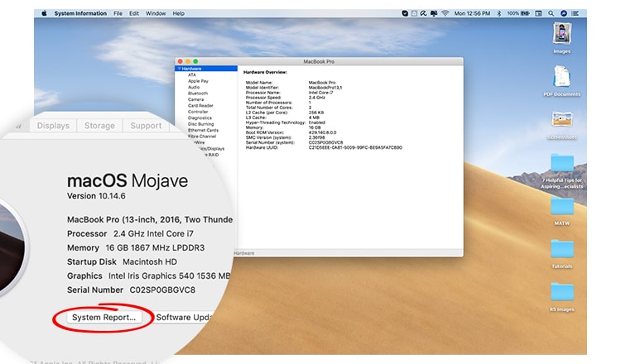
Task: Select Apple Pay in the sidebar
Action: tap(197, 81)
